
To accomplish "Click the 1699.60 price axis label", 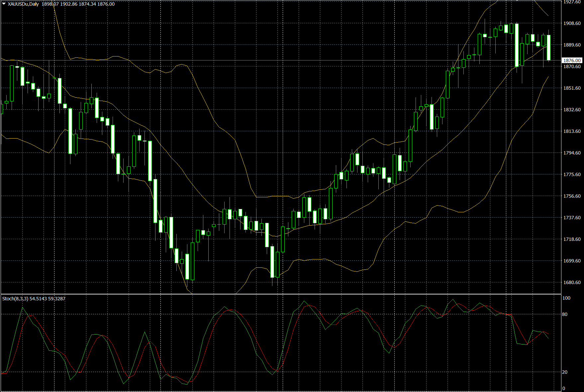I will [x=572, y=261].
